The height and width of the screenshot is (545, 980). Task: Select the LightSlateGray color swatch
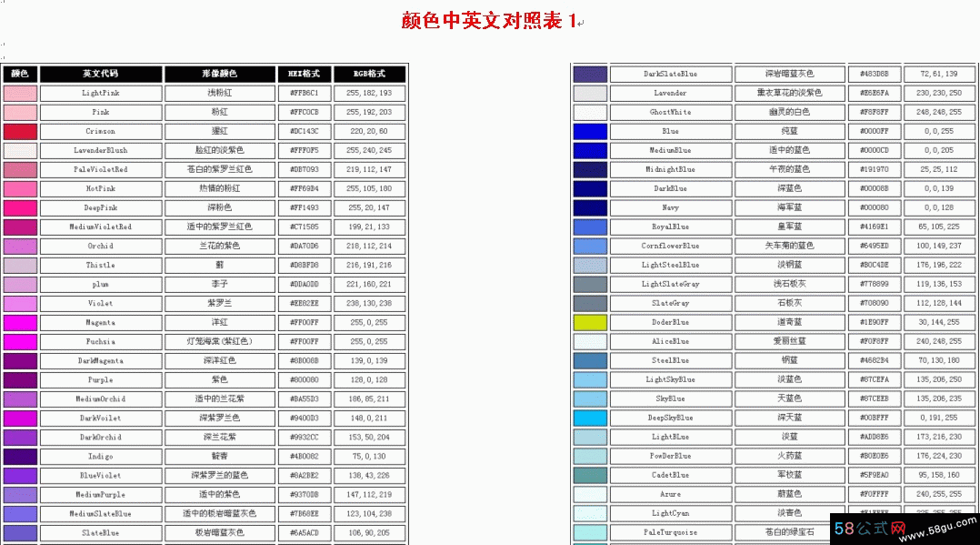tap(590, 284)
